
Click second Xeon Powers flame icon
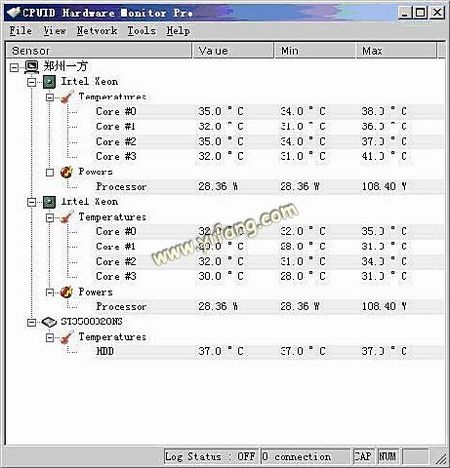[x=67, y=292]
